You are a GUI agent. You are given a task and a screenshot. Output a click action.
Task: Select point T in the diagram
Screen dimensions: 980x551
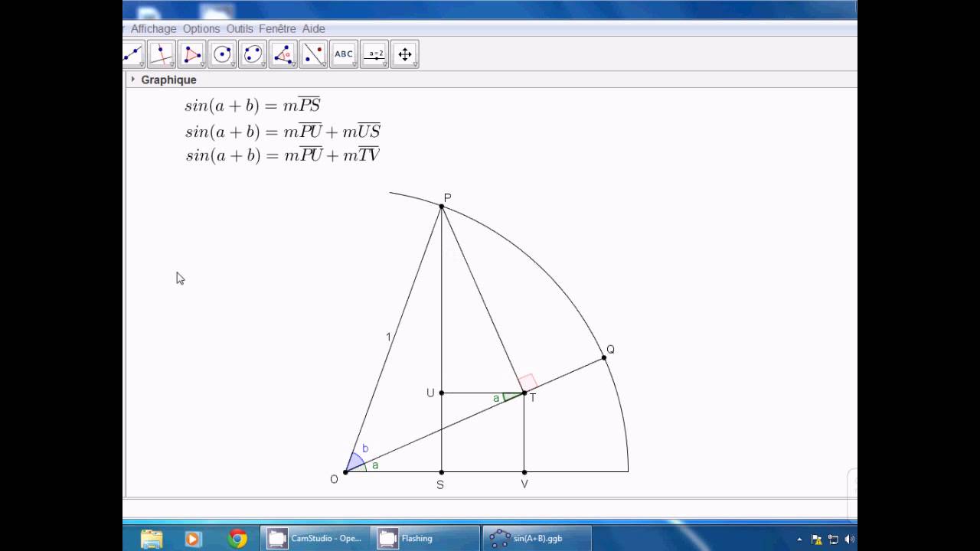pos(524,393)
